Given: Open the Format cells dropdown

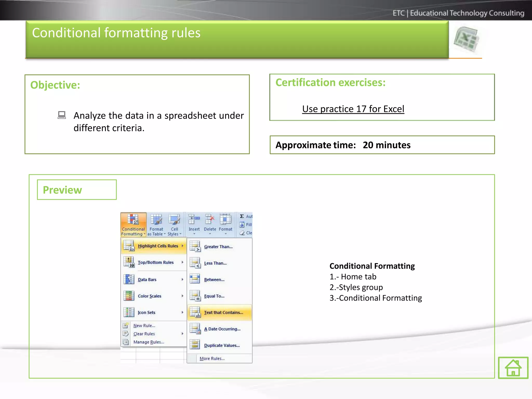Looking at the screenshot, I should coord(225,225).
